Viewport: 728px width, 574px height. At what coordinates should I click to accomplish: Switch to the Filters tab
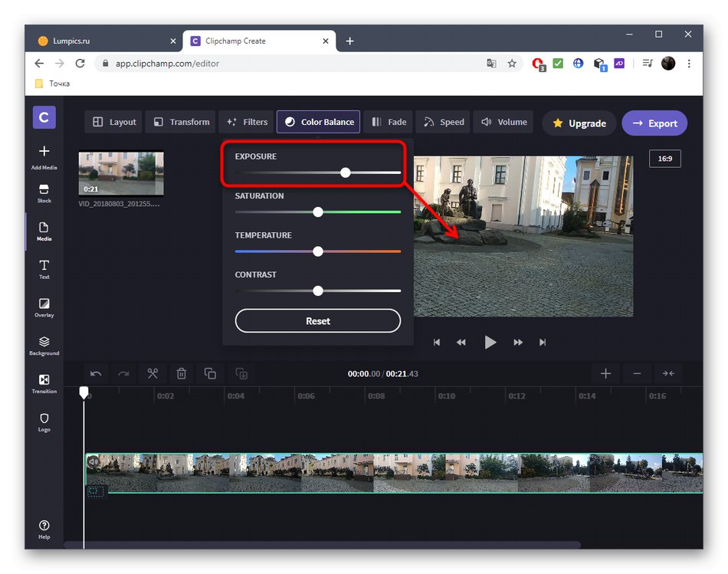(x=246, y=122)
